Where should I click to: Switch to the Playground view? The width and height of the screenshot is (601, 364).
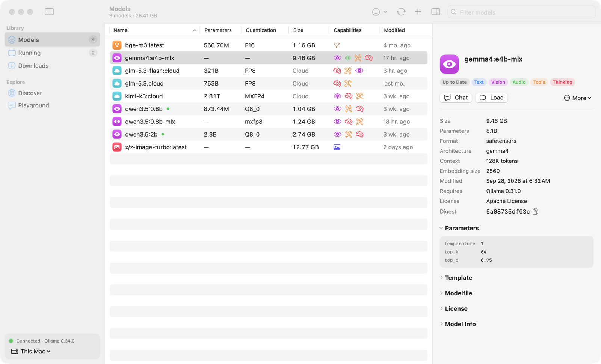[x=52, y=105]
